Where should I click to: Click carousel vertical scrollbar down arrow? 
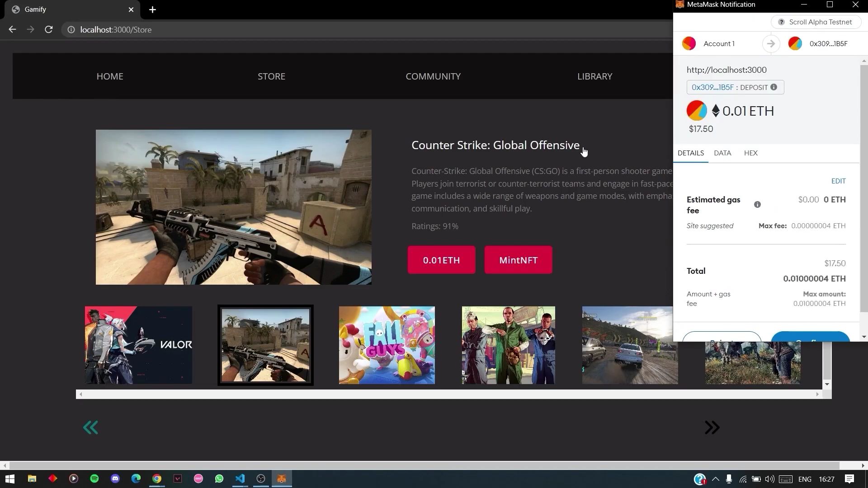[x=827, y=385]
